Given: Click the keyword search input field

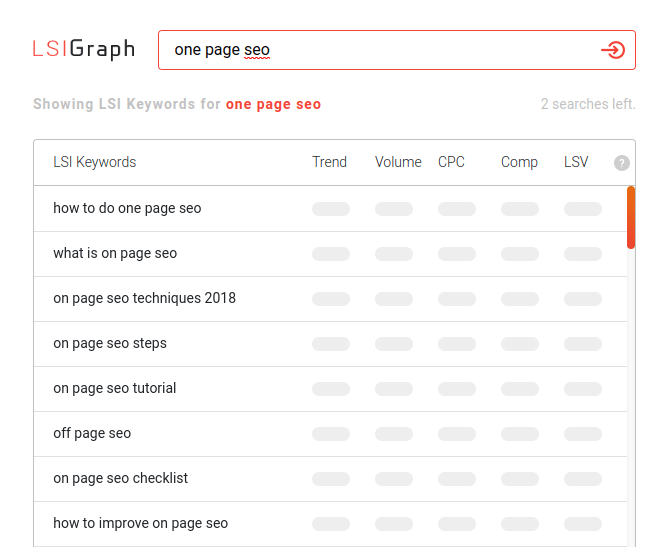Looking at the screenshot, I should [380, 50].
